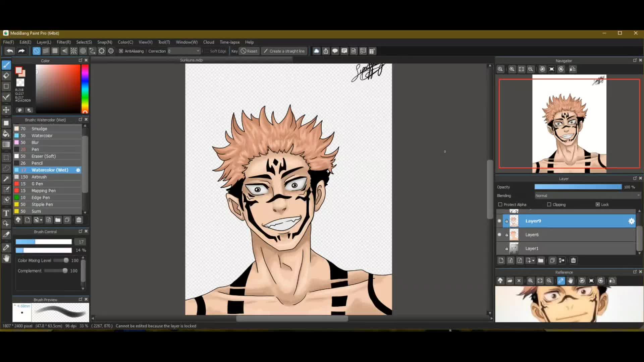Screen dimensions: 644x362
Task: Click the Undo arrow icon
Action: coord(10,51)
